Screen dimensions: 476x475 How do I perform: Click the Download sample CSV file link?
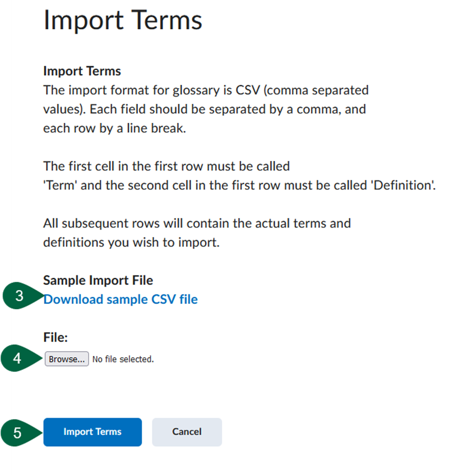click(120, 299)
